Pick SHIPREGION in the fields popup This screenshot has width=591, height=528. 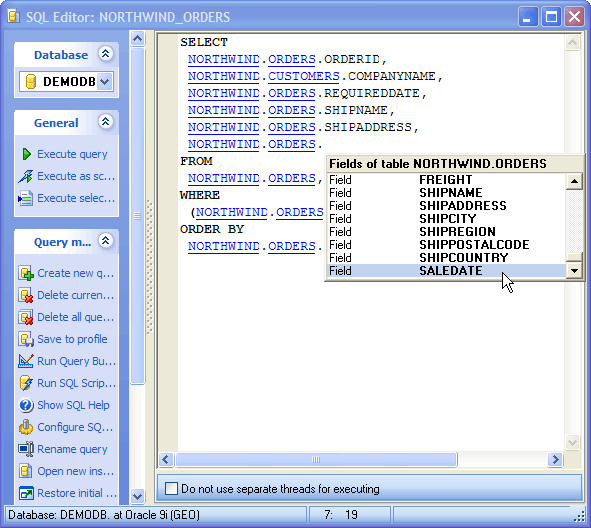coord(447,232)
